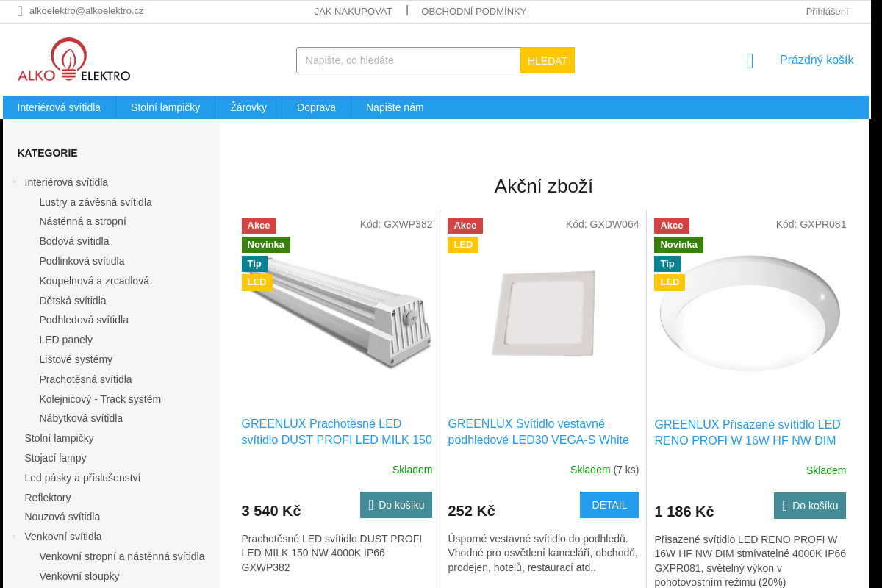Image resolution: width=882 pixels, height=588 pixels.
Task: Open Bodová svítidla category
Action: tap(74, 241)
